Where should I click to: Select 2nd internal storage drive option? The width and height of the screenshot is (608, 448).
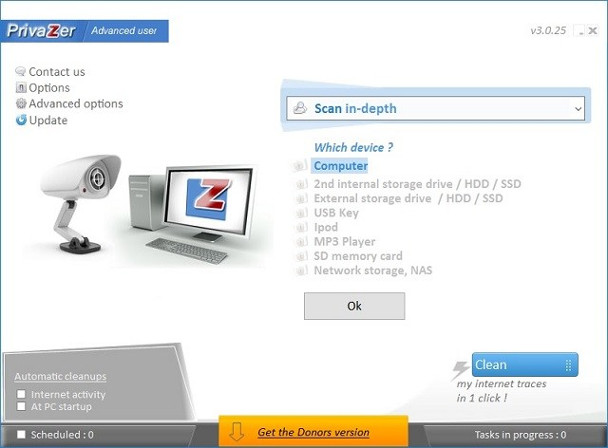coord(417,184)
